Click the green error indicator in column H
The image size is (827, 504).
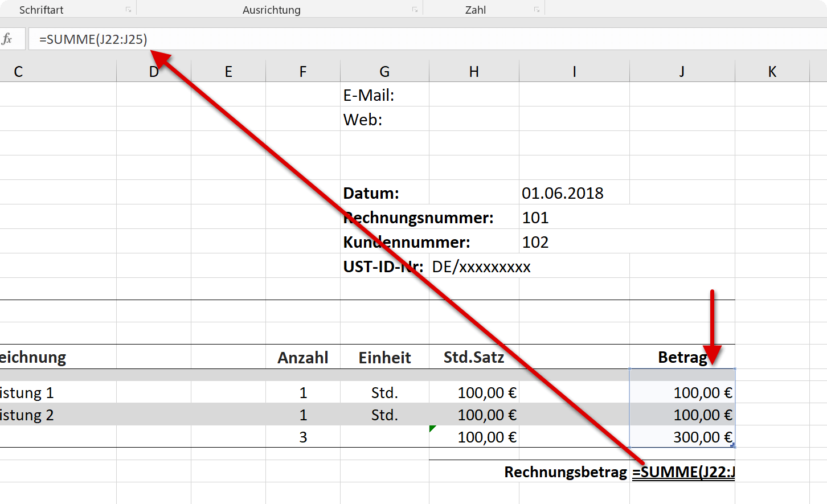click(x=432, y=428)
